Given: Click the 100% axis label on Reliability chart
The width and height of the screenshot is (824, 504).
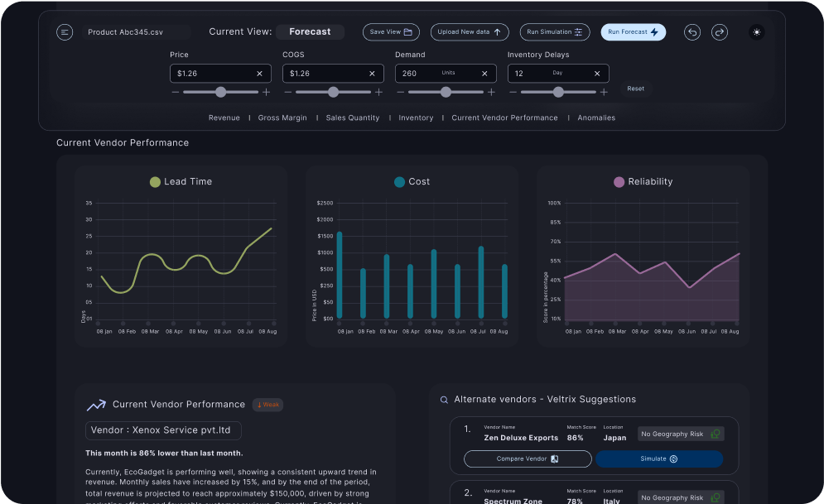Looking at the screenshot, I should click(554, 204).
